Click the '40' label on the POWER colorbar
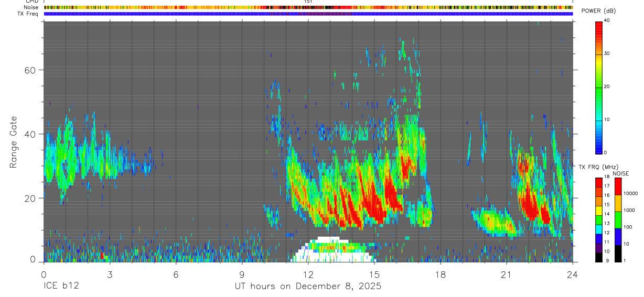 coord(608,20)
